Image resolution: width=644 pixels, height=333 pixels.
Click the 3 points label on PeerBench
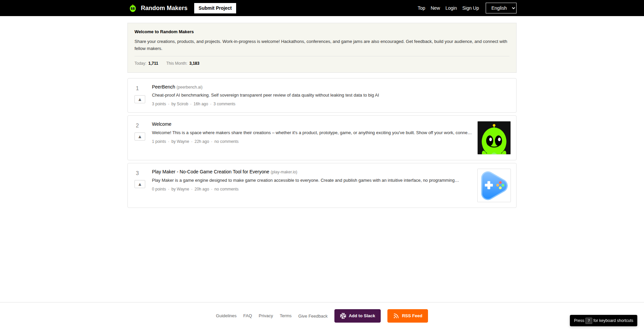[x=159, y=104]
